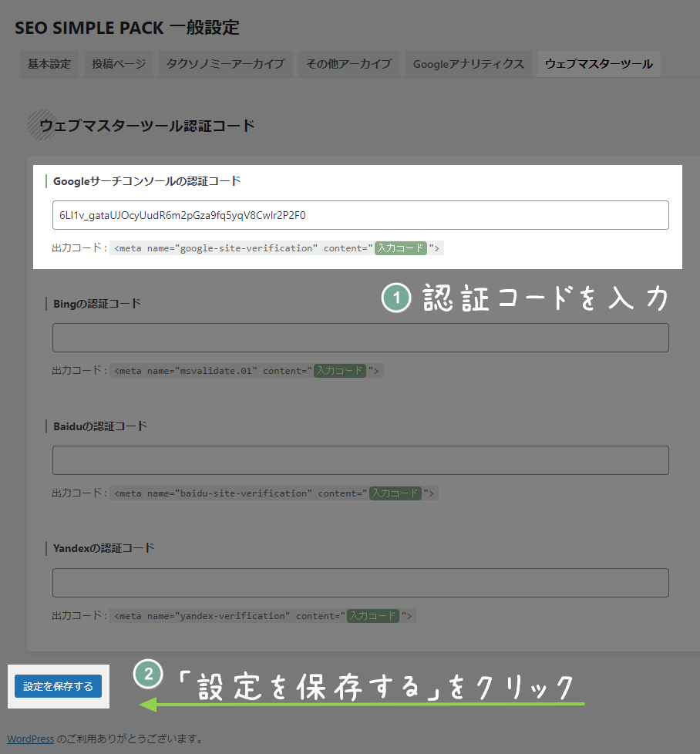The height and width of the screenshot is (754, 700).
Task: Switch to the 基本設定 tab
Action: tap(49, 64)
